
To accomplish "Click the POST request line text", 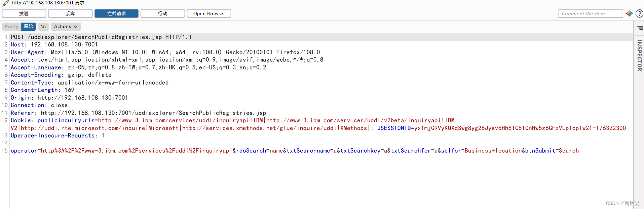I will pos(101,37).
